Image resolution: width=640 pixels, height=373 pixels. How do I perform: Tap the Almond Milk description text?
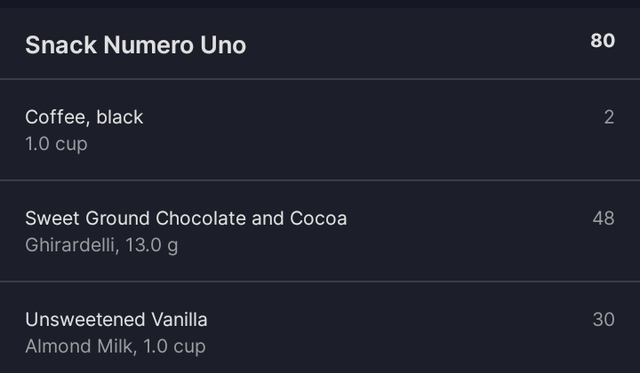(79, 346)
